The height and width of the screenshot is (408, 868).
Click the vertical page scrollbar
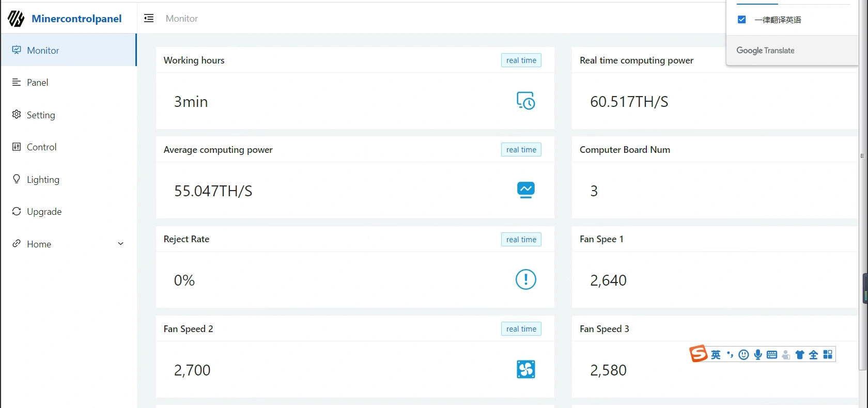862,207
